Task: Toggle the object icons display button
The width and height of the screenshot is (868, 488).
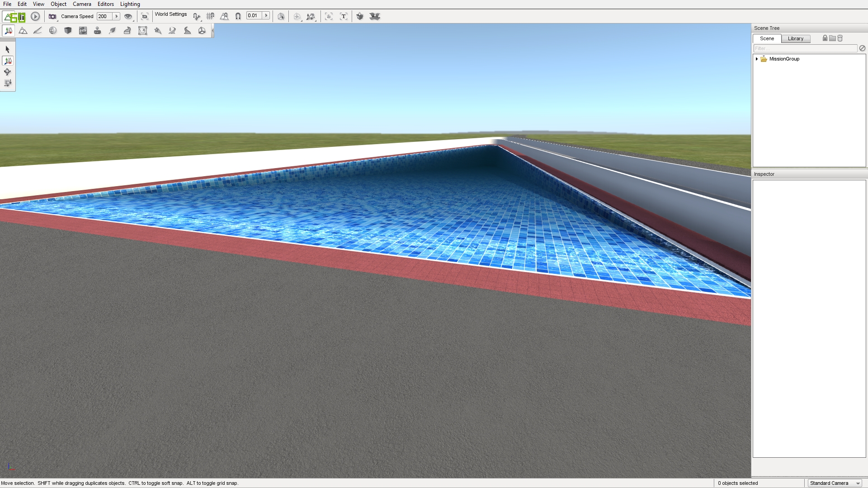Action: (329, 17)
